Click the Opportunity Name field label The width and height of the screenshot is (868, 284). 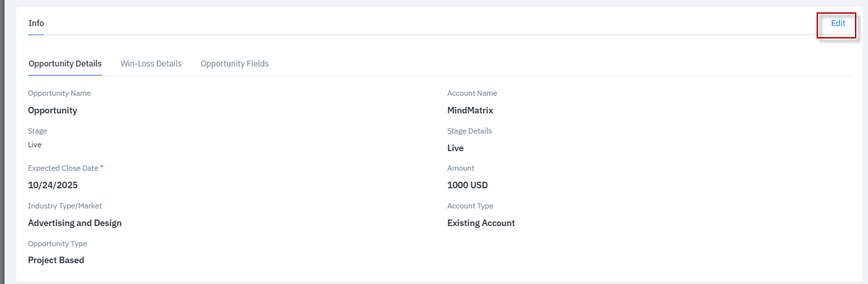[x=59, y=93]
